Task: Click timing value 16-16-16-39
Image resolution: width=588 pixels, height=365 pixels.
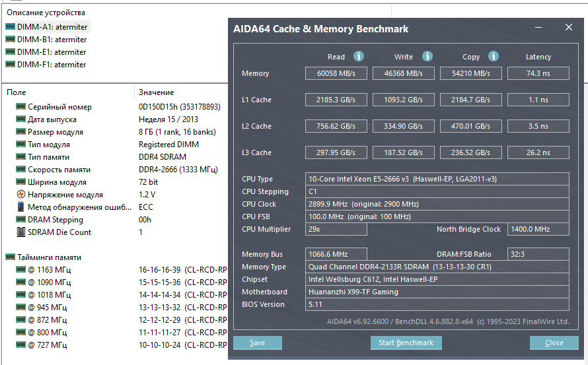Action: (x=159, y=270)
